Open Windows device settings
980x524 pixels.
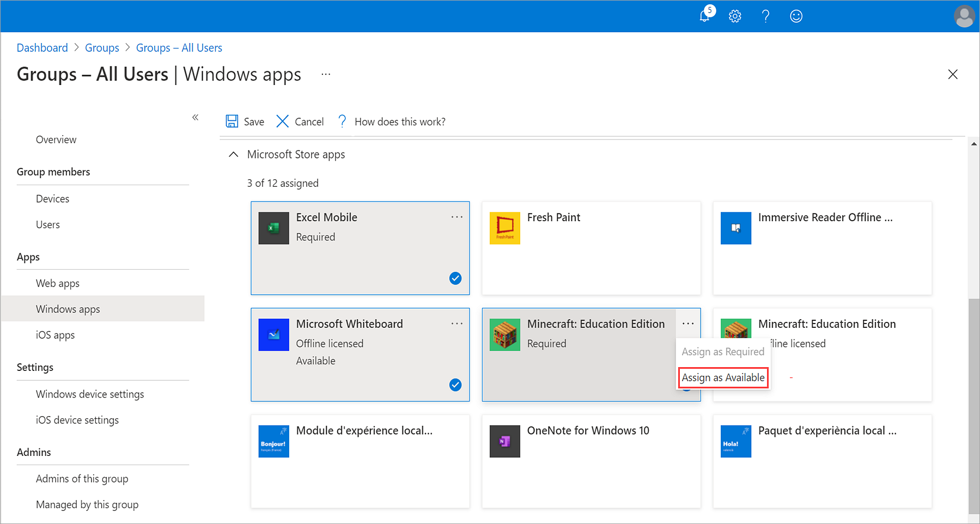tap(90, 394)
